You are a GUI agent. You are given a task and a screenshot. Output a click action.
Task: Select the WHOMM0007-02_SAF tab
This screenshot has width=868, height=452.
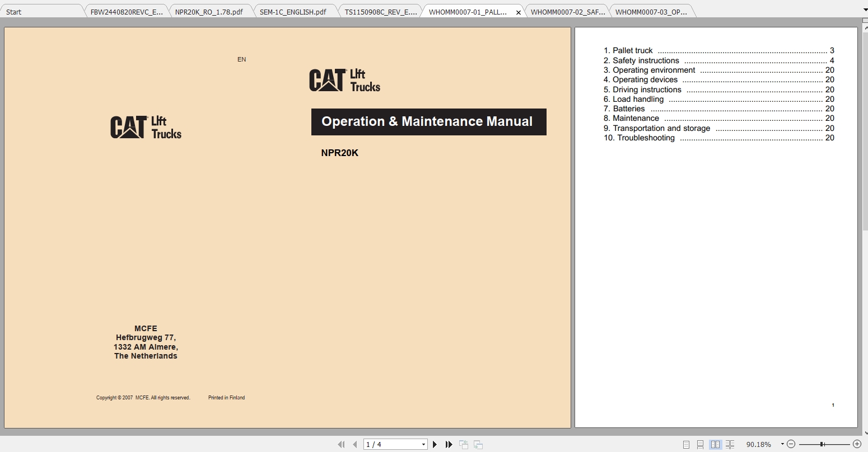[567, 12]
